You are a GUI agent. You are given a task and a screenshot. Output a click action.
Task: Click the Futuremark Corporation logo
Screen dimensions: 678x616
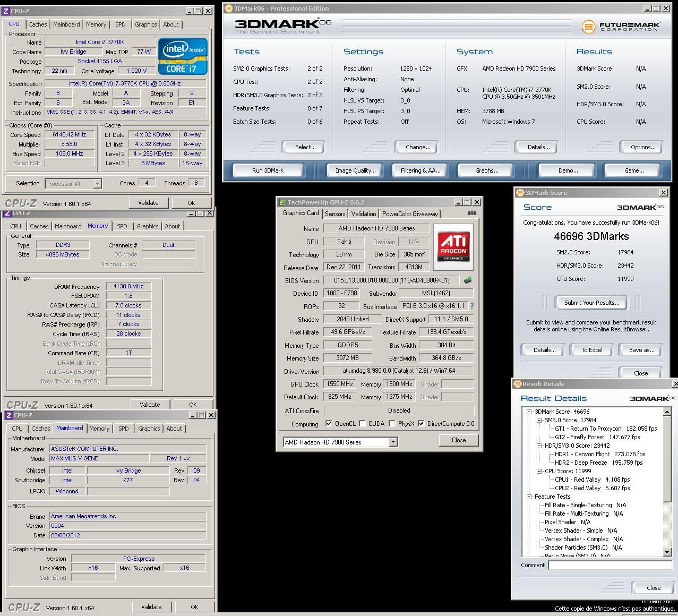coord(621,26)
